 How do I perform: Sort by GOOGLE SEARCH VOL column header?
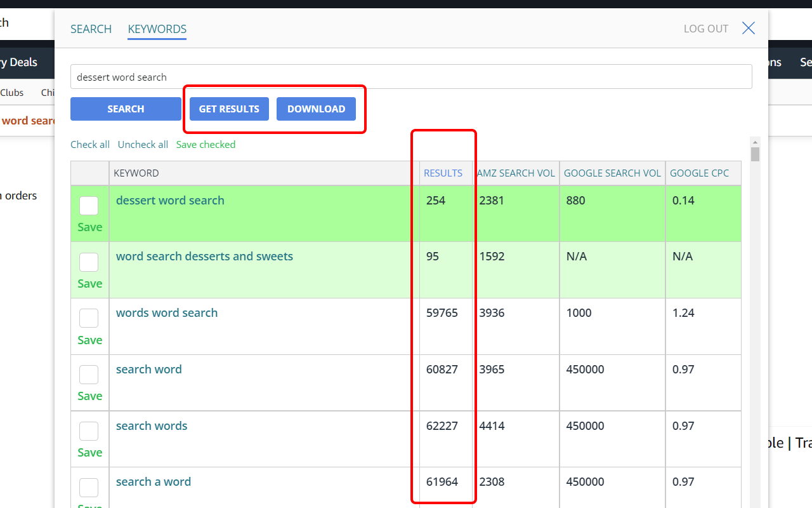coord(612,173)
